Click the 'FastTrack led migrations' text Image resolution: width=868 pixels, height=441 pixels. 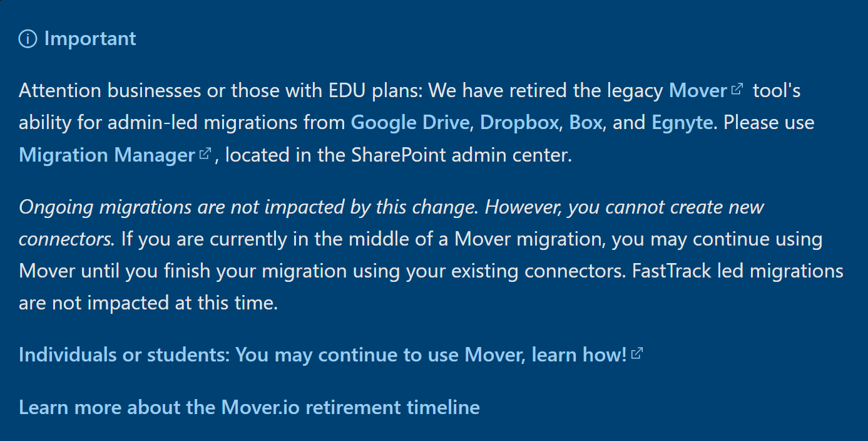737,271
